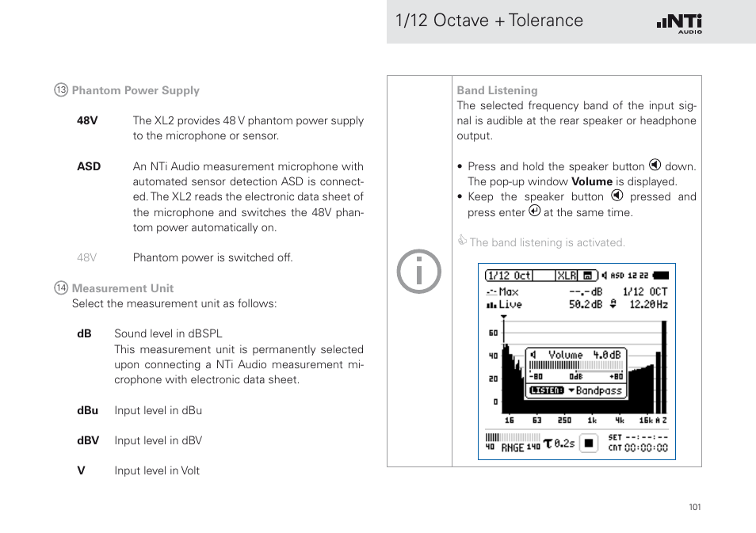
Task: Click the Max reading line icon
Action: pyautogui.click(x=491, y=292)
